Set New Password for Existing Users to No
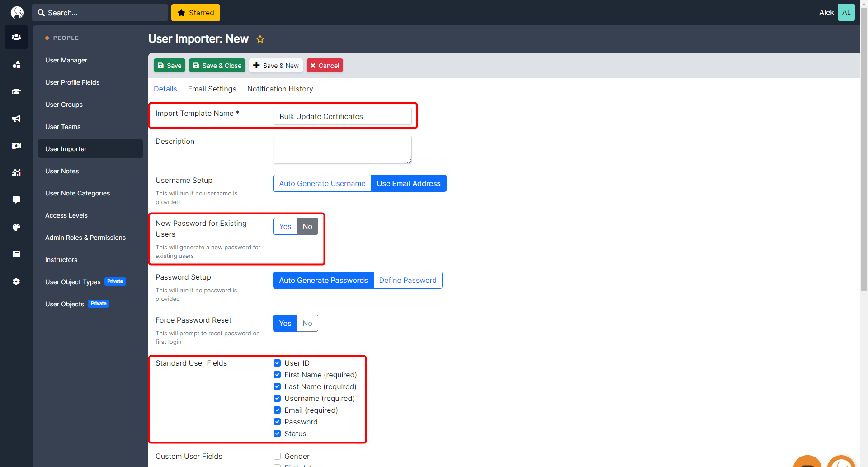Screen dimensions: 868x467 (307, 226)
